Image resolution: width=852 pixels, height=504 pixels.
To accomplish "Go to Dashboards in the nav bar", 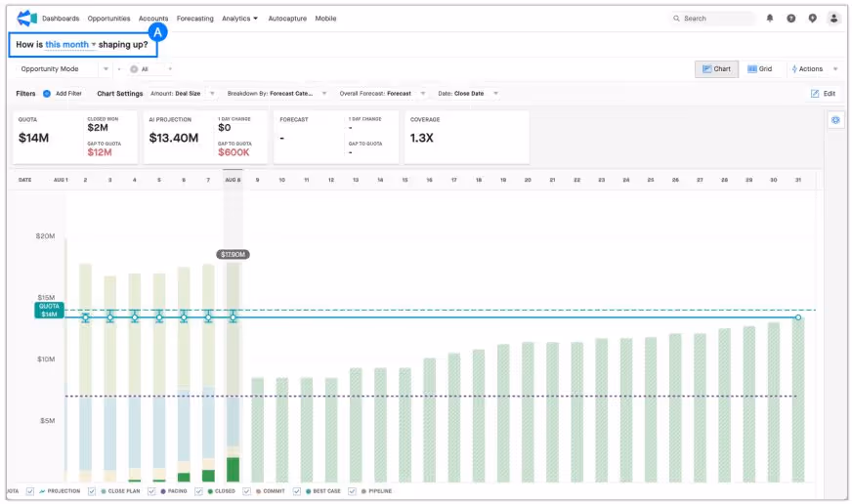I will coord(61,19).
